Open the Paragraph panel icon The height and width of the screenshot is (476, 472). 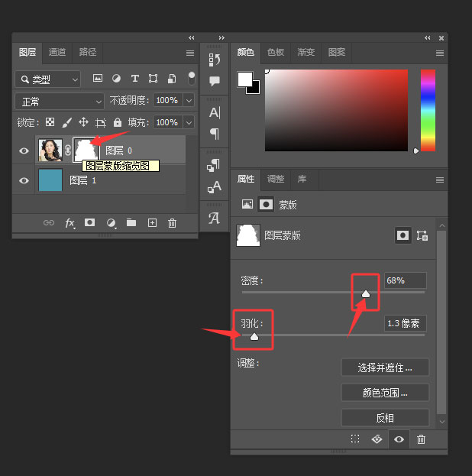pos(215,134)
